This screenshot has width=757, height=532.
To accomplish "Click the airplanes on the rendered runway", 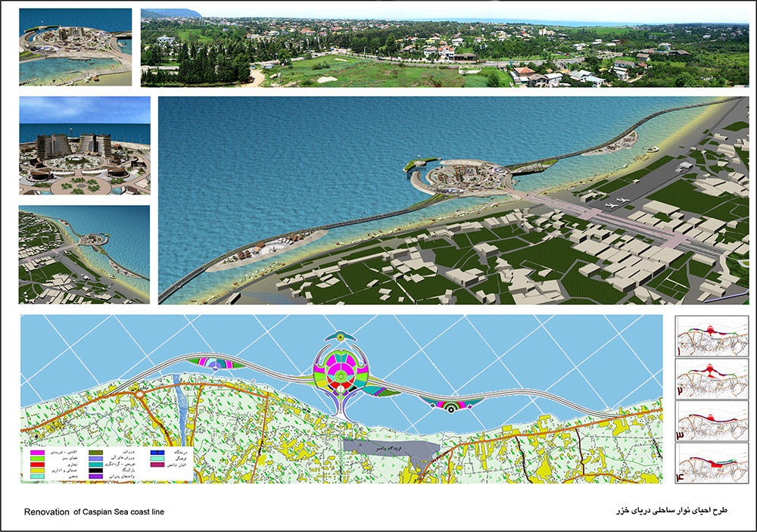I will 617,201.
